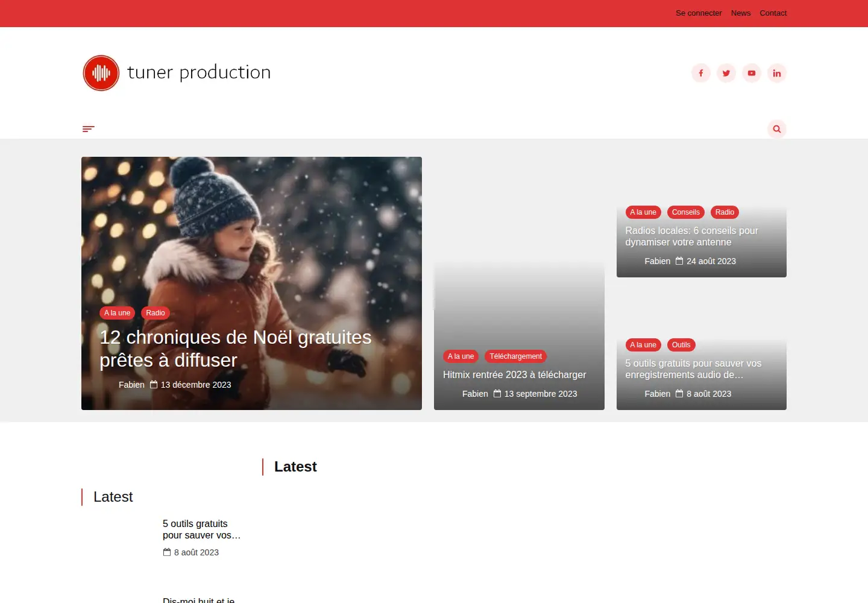The image size is (868, 603).
Task: Click sidebar '8 août 2023' date
Action: (x=197, y=552)
